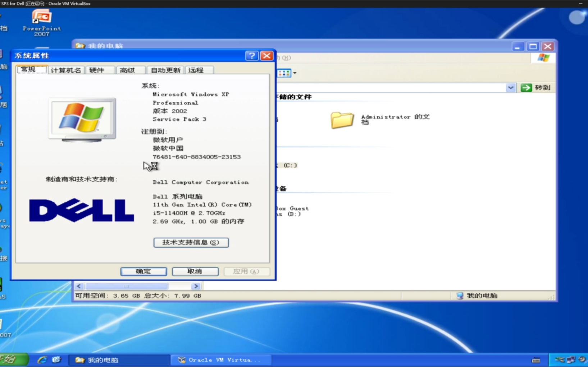This screenshot has height=367, width=588.
Task: Select the 自动更新 tab
Action: pos(165,70)
